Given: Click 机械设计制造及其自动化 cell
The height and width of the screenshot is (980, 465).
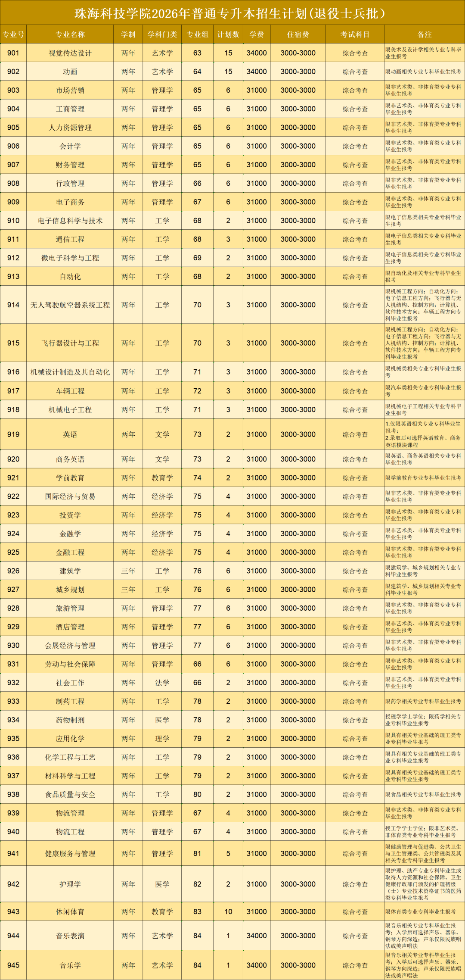Looking at the screenshot, I should pos(70,372).
